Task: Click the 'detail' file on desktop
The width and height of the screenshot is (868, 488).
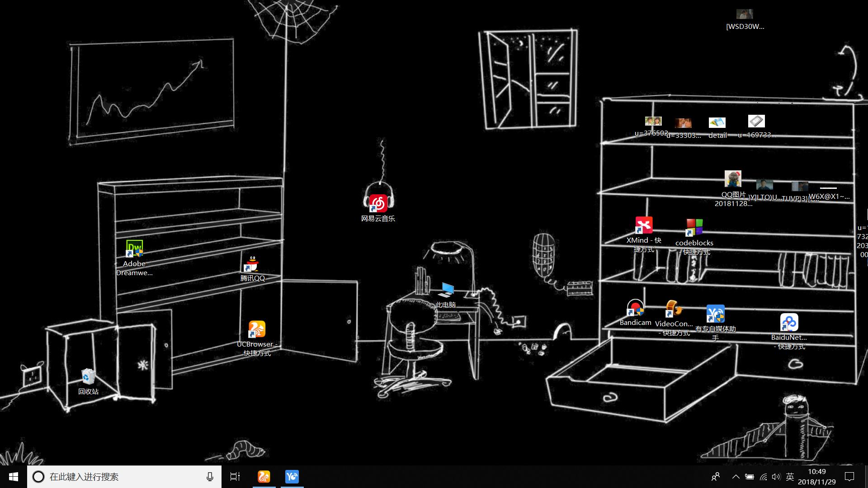Action: tap(717, 123)
